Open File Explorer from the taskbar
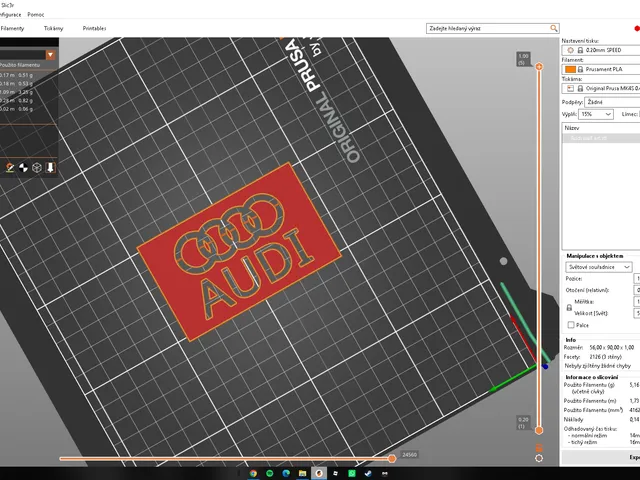Viewport: 640px width, 480px height. [x=302, y=473]
